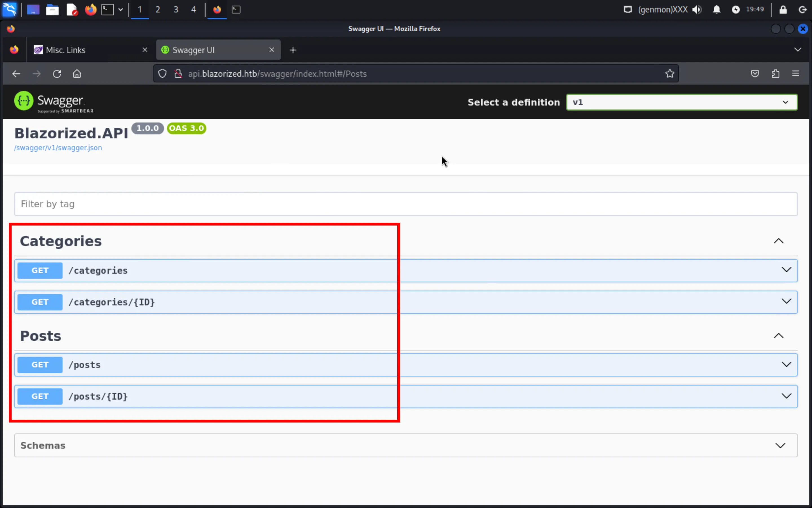Select the Swagger UI tab

[218, 50]
